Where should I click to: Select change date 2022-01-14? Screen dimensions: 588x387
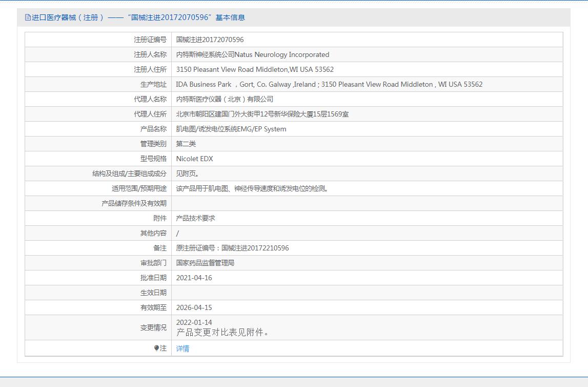tap(194, 322)
